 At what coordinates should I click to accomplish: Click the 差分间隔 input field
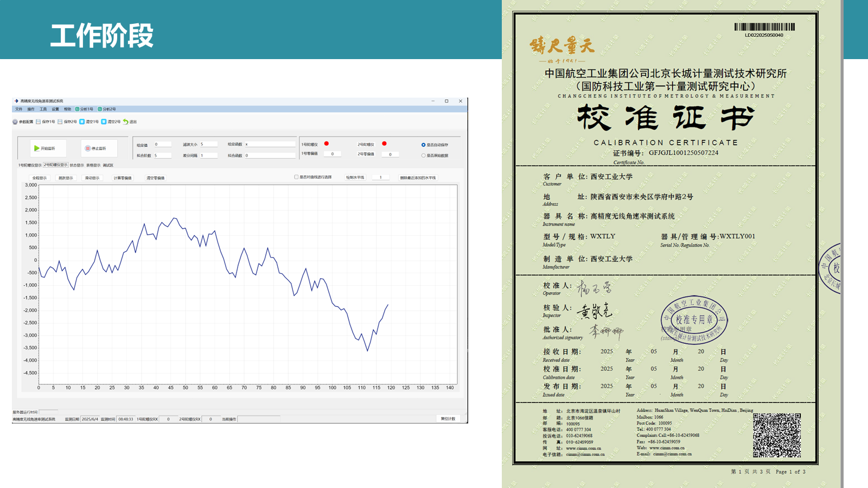[209, 155]
